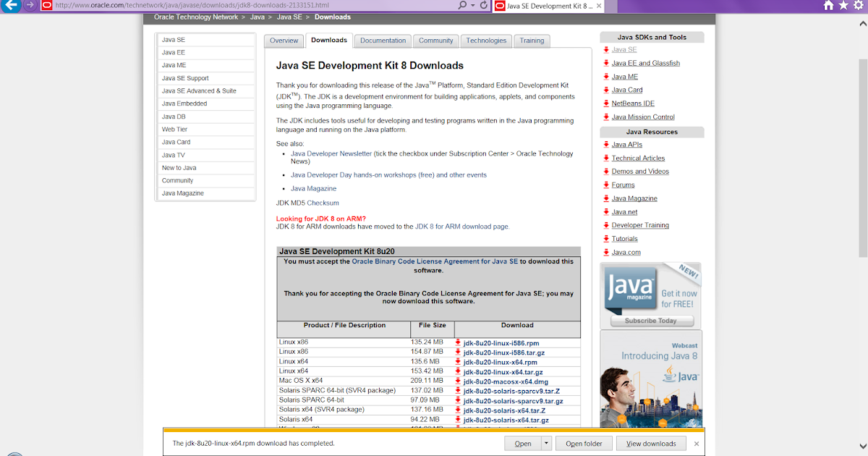The width and height of the screenshot is (868, 456).
Task: Click the Open folder button
Action: tap(584, 444)
